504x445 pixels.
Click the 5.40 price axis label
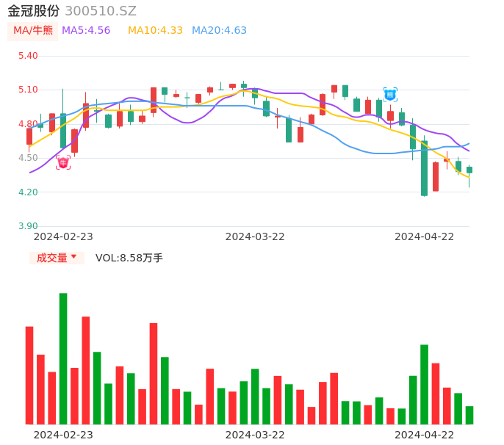28,56
